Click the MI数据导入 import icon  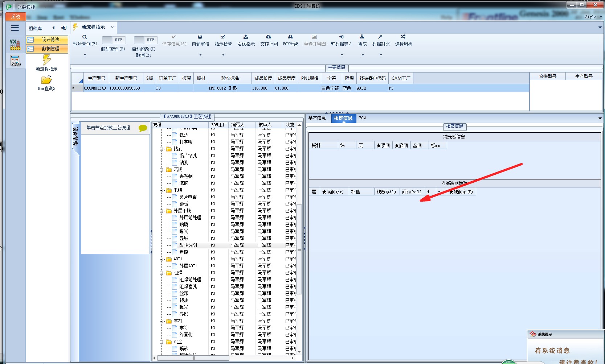coord(342,37)
